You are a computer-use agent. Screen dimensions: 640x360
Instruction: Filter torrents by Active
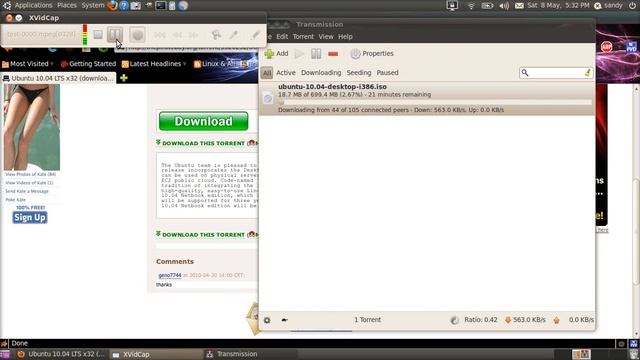(286, 73)
